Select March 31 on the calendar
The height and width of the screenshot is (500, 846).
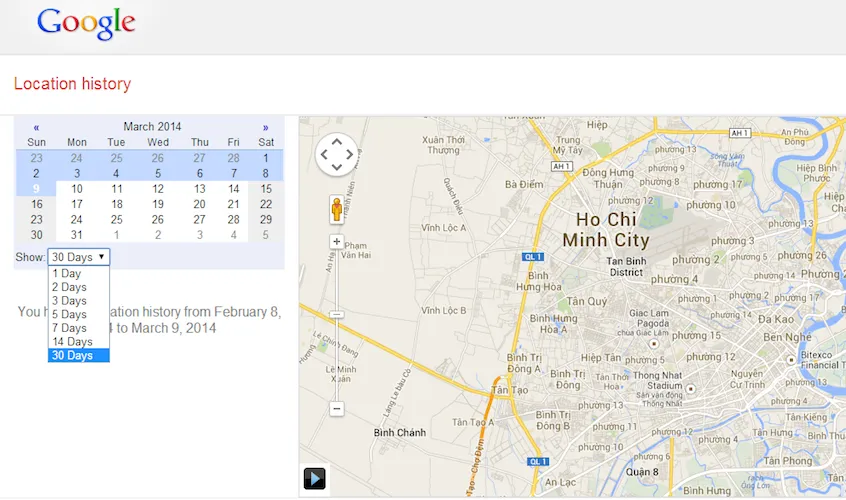pos(76,235)
